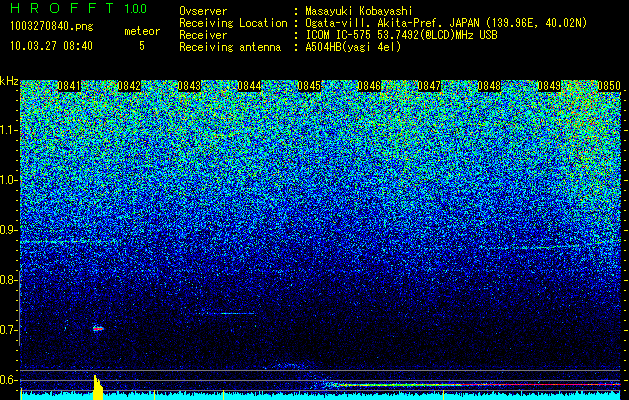Viewport: 629px width, 400px height.
Task: Click the kHz axis unit label
Action: (9, 81)
